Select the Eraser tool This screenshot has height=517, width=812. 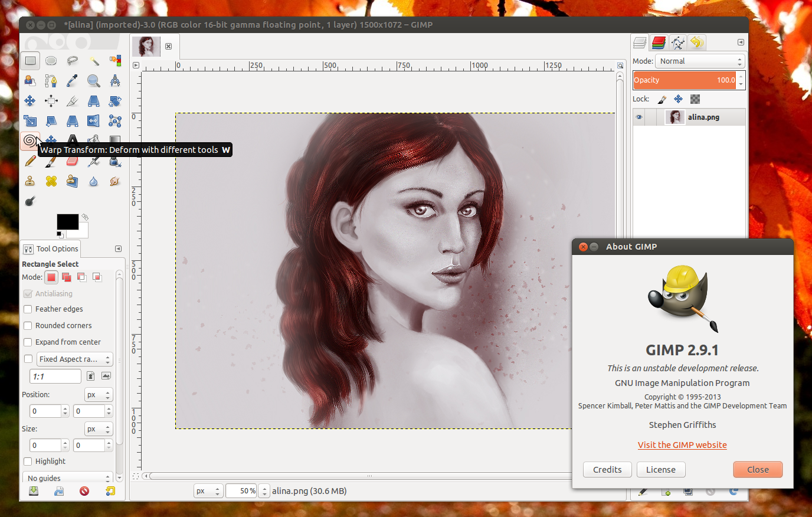pyautogui.click(x=72, y=161)
